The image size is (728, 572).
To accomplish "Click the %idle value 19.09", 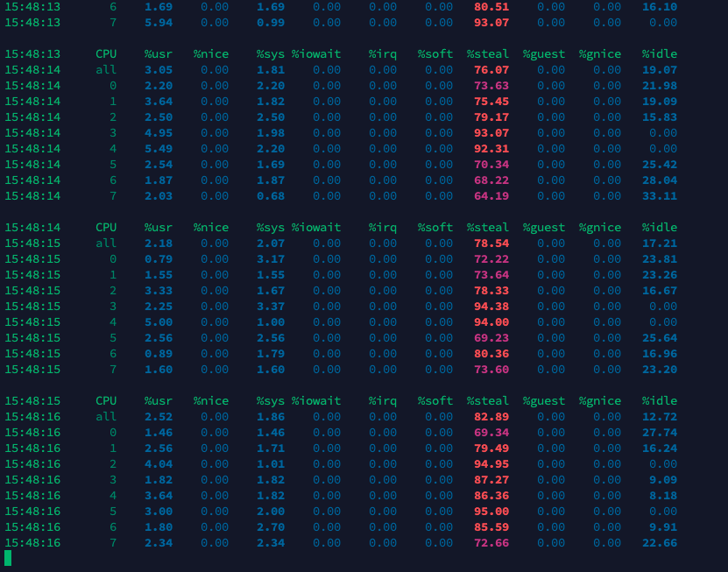I will (660, 102).
